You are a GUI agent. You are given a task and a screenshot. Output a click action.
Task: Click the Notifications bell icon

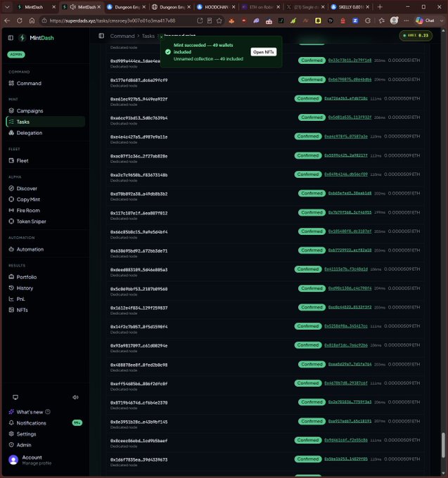coord(11,423)
